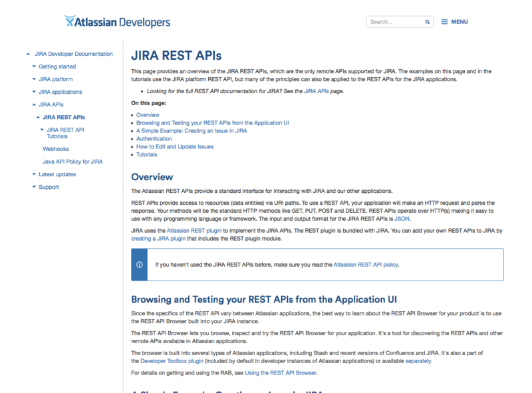
Task: Jump to Browsing and Testing REST APIs link
Action: [x=213, y=123]
